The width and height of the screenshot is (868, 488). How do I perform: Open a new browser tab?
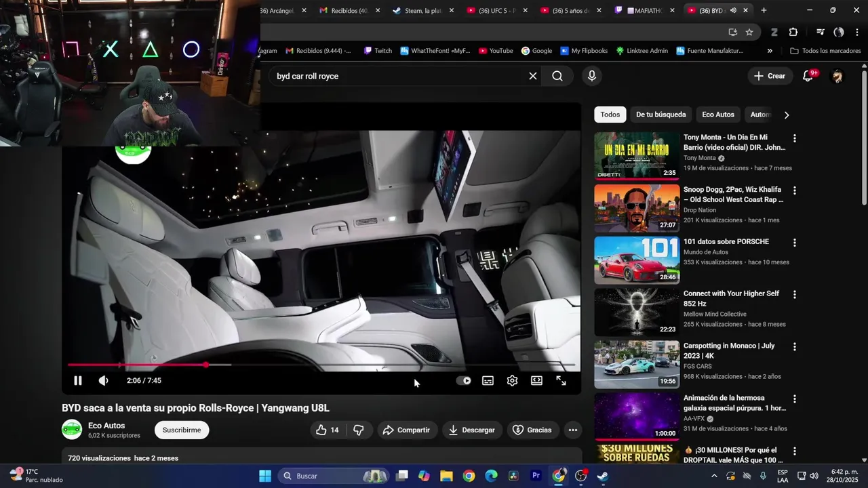pyautogui.click(x=764, y=10)
